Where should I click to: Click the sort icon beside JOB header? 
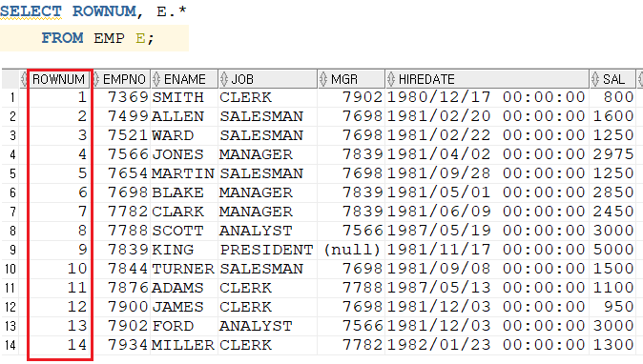pos(224,79)
